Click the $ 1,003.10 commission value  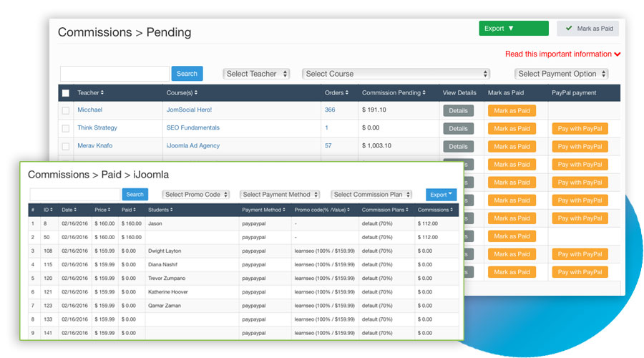coord(376,145)
